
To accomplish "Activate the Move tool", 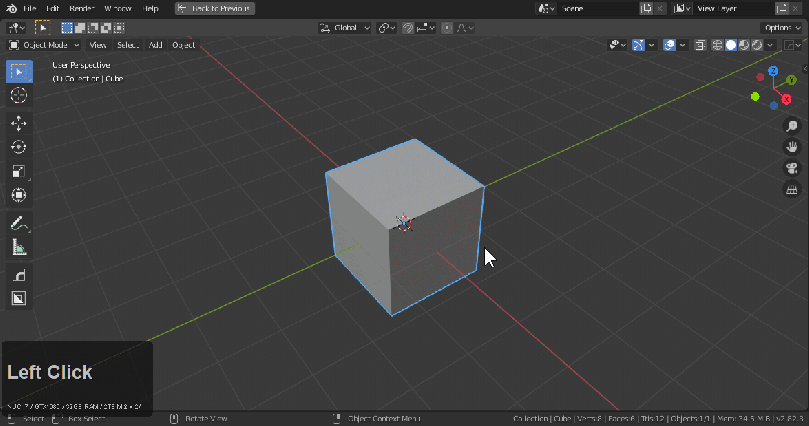I will point(18,123).
